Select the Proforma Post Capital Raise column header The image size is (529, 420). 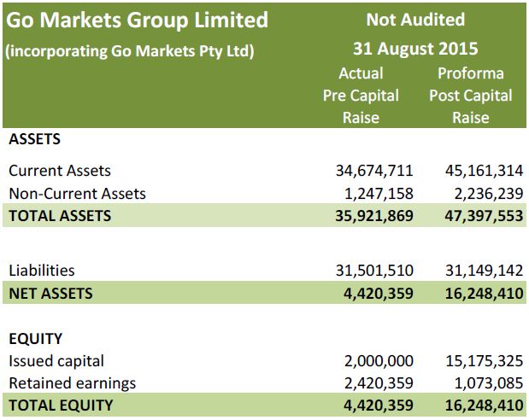(471, 95)
